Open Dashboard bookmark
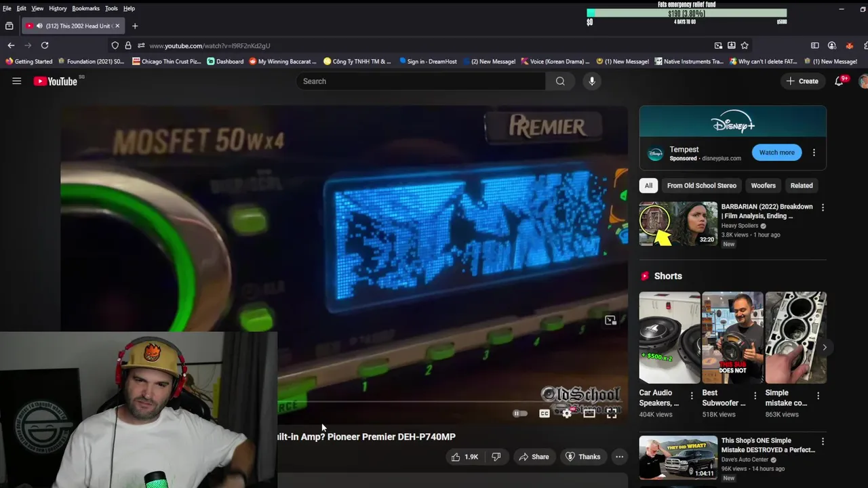 (225, 62)
